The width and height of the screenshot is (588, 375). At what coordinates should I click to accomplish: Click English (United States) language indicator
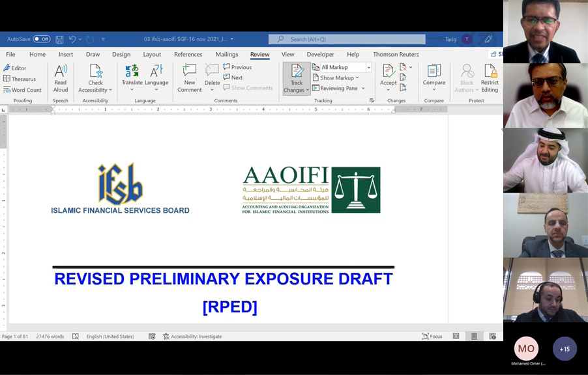pos(110,337)
